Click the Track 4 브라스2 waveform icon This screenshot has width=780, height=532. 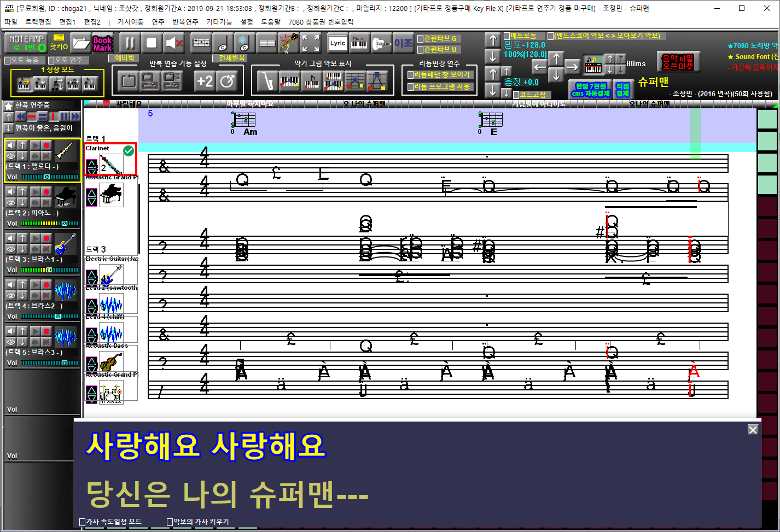pyautogui.click(x=66, y=289)
